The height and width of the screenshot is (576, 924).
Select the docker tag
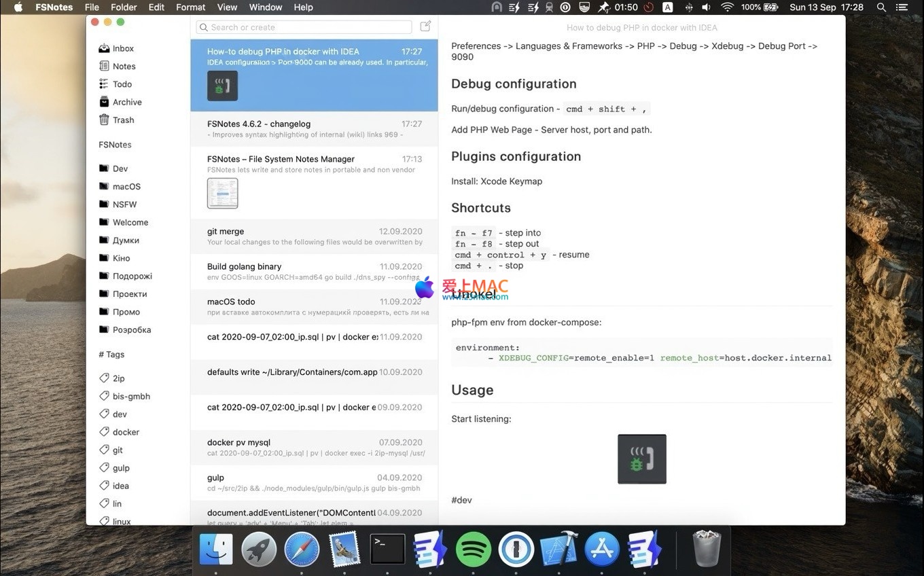126,432
